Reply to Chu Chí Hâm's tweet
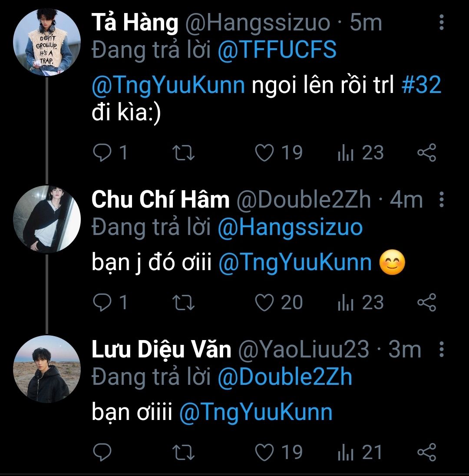The height and width of the screenshot is (476, 469). coord(102,303)
